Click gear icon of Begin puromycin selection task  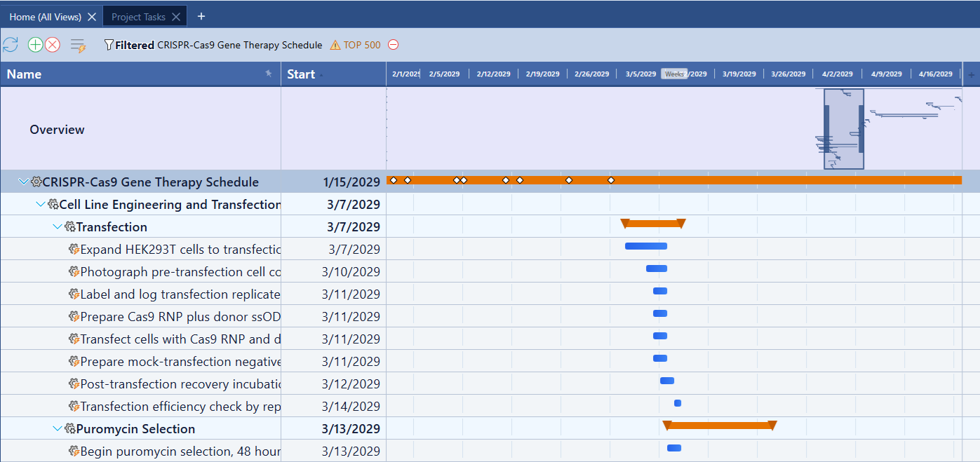pyautogui.click(x=74, y=451)
